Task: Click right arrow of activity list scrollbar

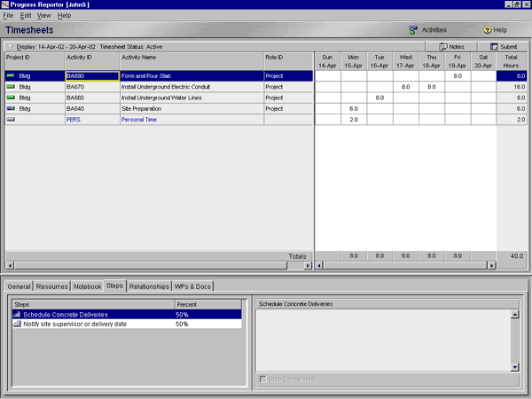Action: (308, 265)
